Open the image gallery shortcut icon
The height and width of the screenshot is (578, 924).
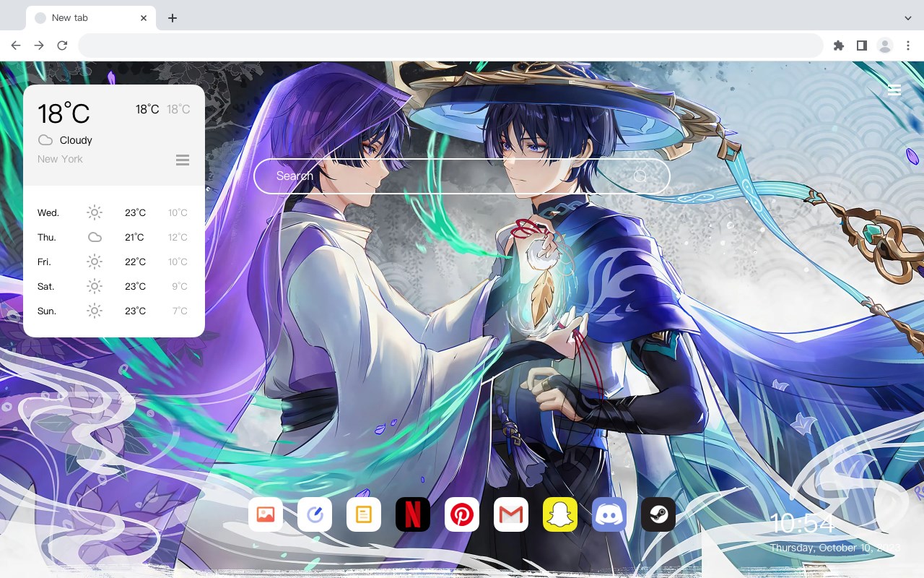coord(266,514)
